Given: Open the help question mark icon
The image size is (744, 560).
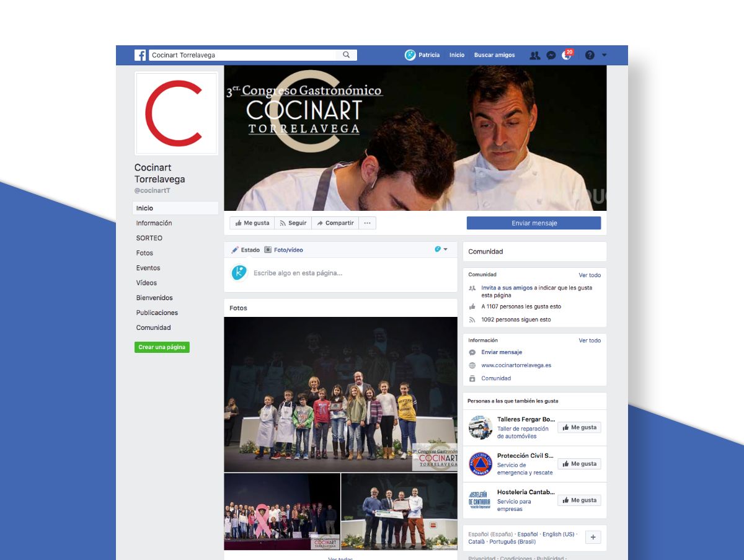Looking at the screenshot, I should click(590, 55).
